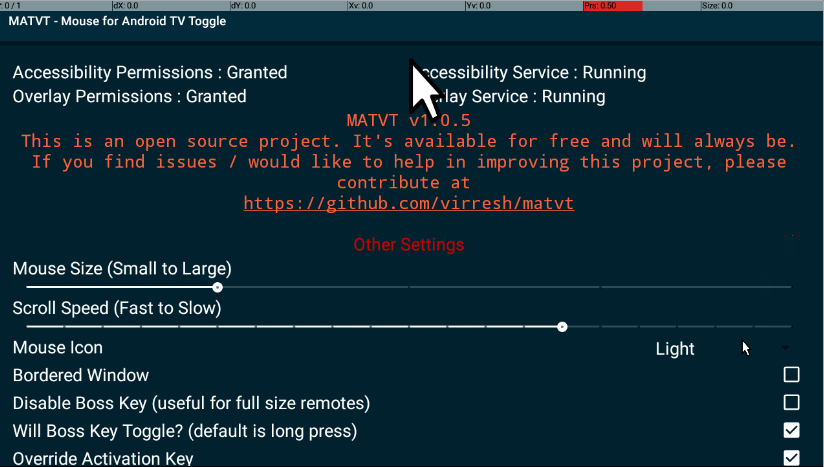Image resolution: width=824 pixels, height=467 pixels.
Task: Open the matvt GitHub repository link
Action: [409, 203]
